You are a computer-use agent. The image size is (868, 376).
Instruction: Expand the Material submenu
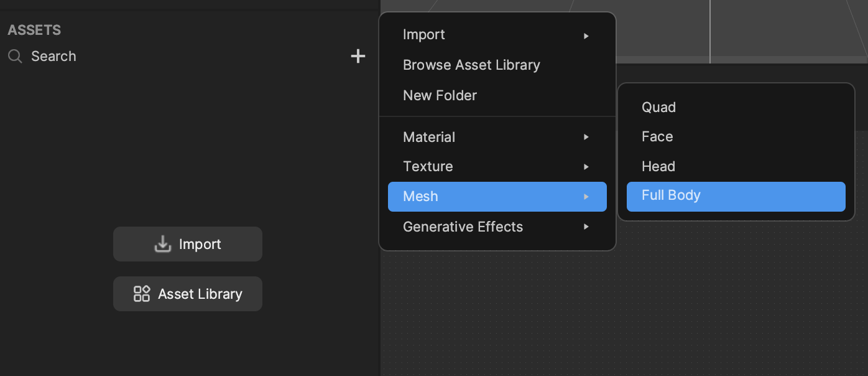[x=497, y=137]
